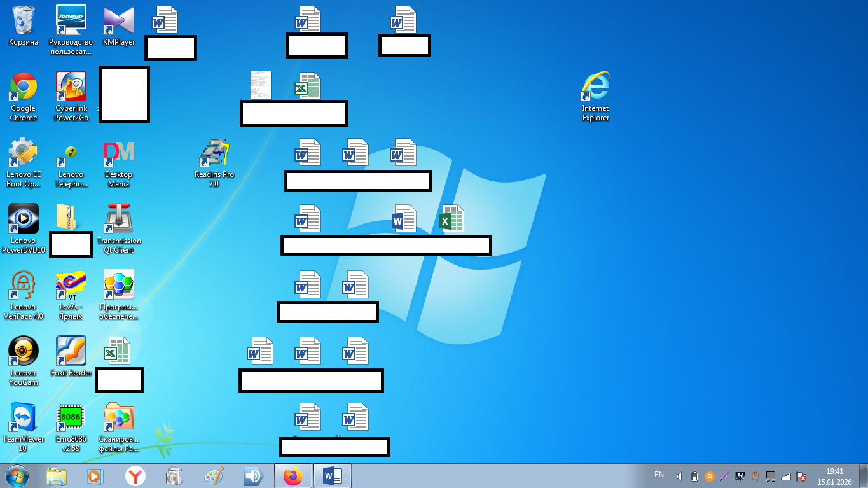Screen dimensions: 868x488
Task: Select the Сканированные файлы folder icon
Action: (119, 428)
